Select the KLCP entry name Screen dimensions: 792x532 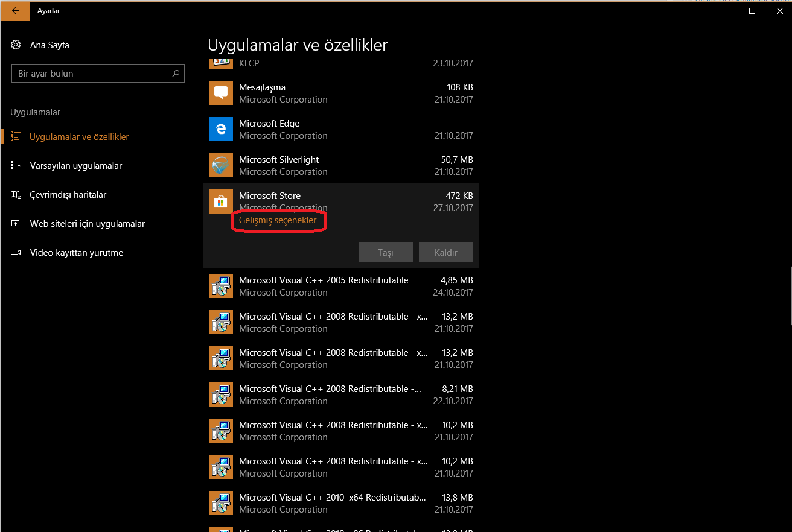[x=249, y=63]
